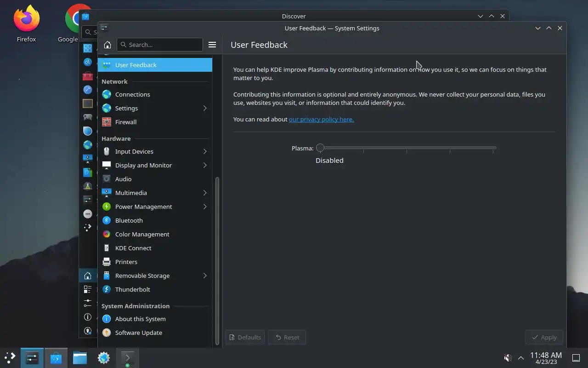Select the highlighted User Feedback entry
The width and height of the screenshot is (588, 368).
[x=155, y=65]
